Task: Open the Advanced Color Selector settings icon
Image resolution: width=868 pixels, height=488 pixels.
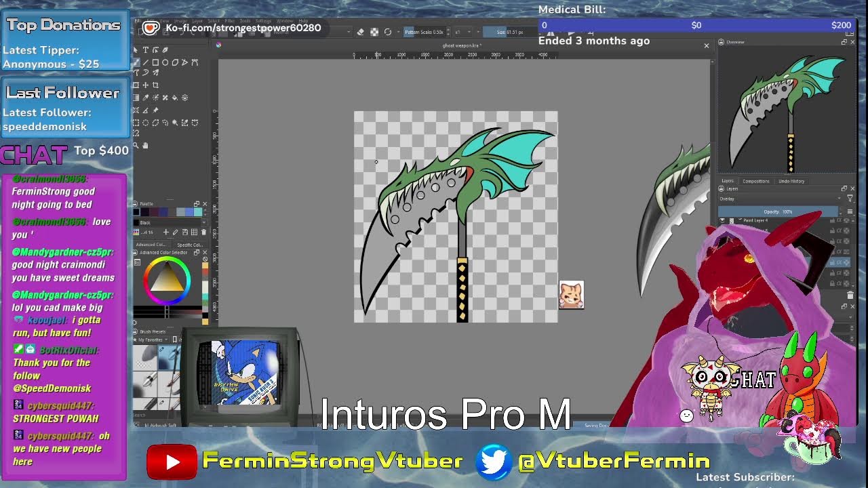Action: (x=137, y=262)
